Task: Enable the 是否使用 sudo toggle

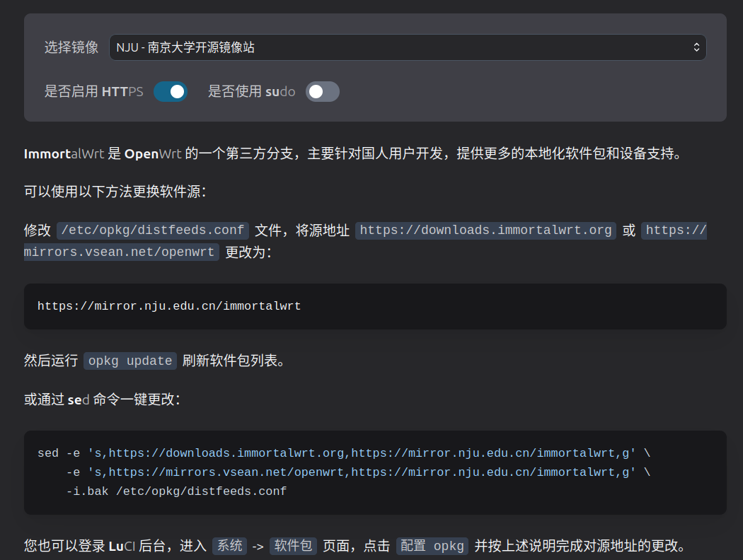Action: click(322, 91)
